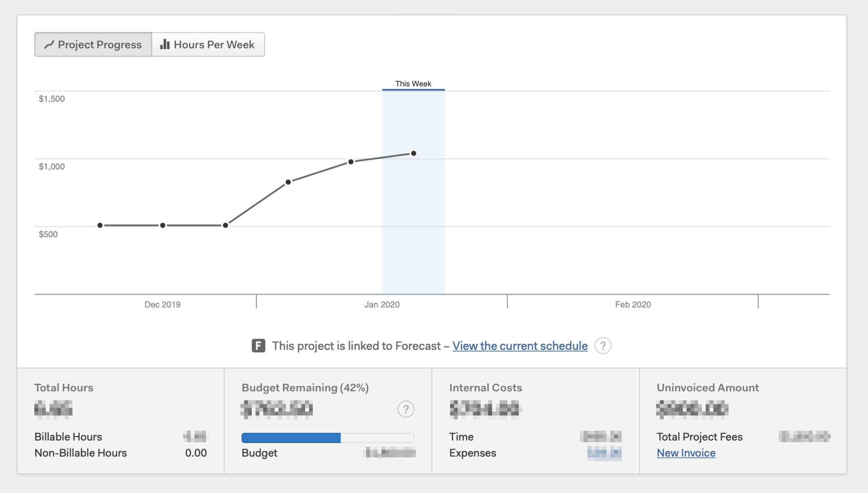The image size is (868, 493).
Task: Click the line graph icon on Project Progress
Action: pos(49,45)
